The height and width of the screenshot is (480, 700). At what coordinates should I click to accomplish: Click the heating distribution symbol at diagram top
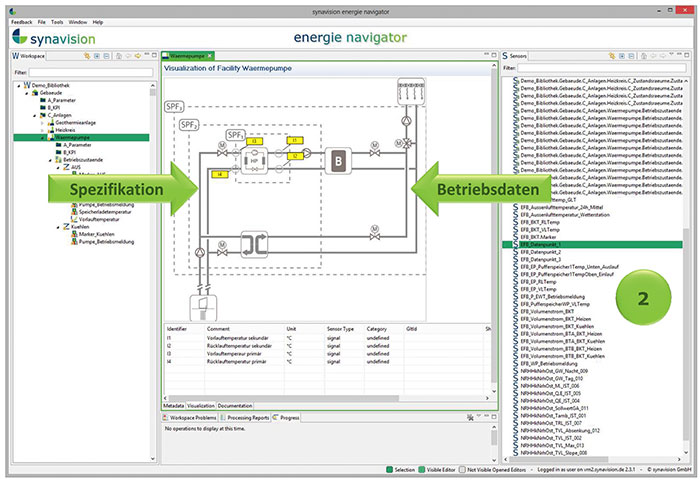[411, 91]
